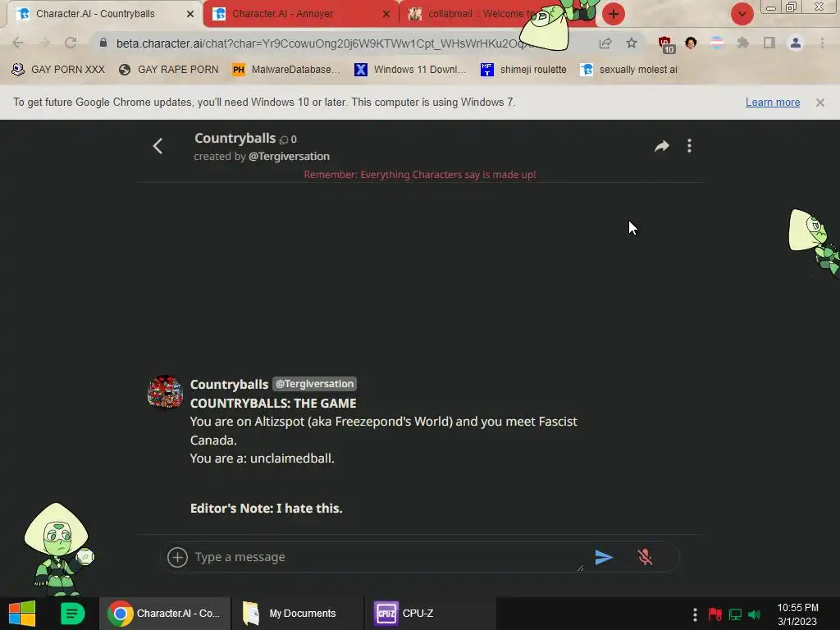Image resolution: width=840 pixels, height=630 pixels.
Task: Switch to the Character.AI - Annoyer tab
Action: pyautogui.click(x=300, y=14)
